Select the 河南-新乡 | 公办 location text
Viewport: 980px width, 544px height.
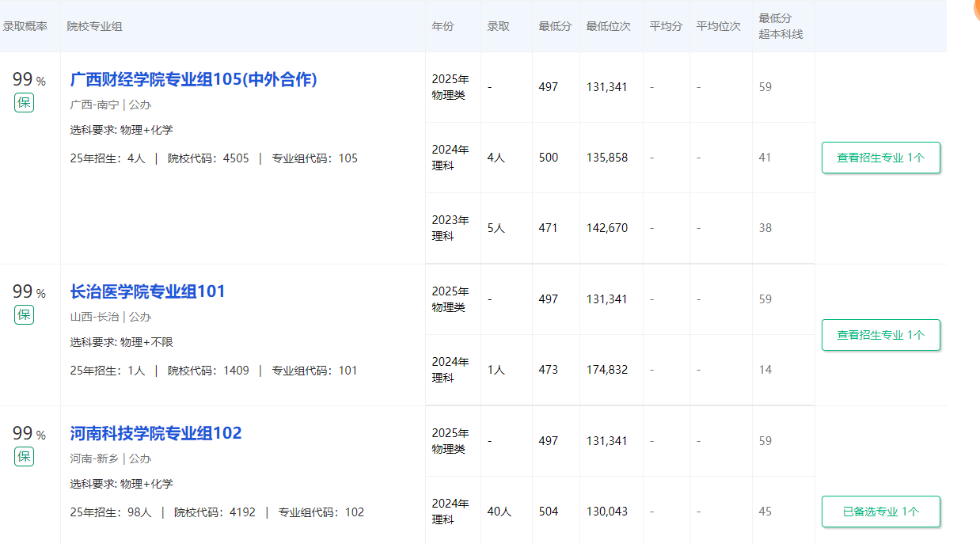110,458
